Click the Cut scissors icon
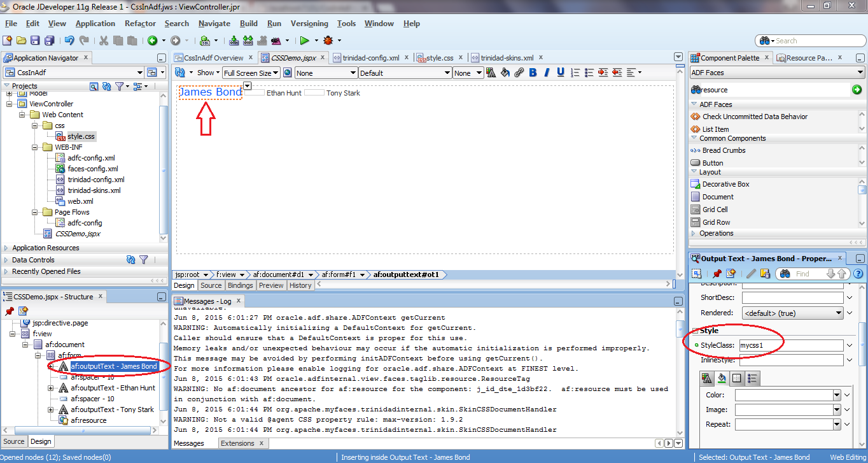 (x=104, y=41)
